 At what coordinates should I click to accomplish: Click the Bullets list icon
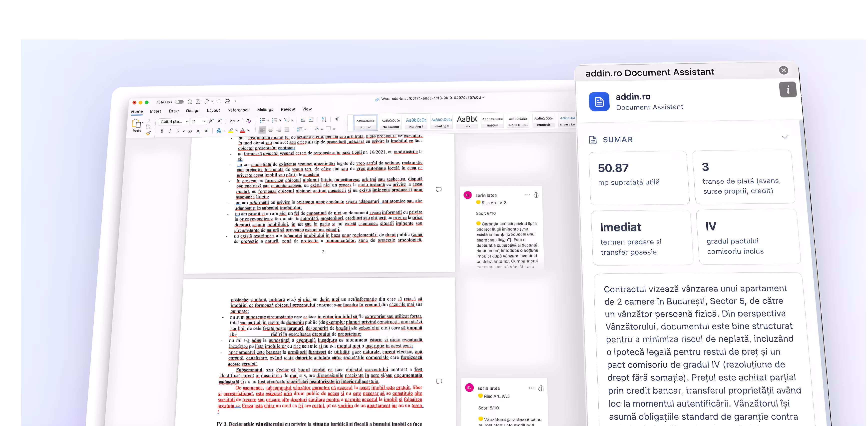click(263, 120)
